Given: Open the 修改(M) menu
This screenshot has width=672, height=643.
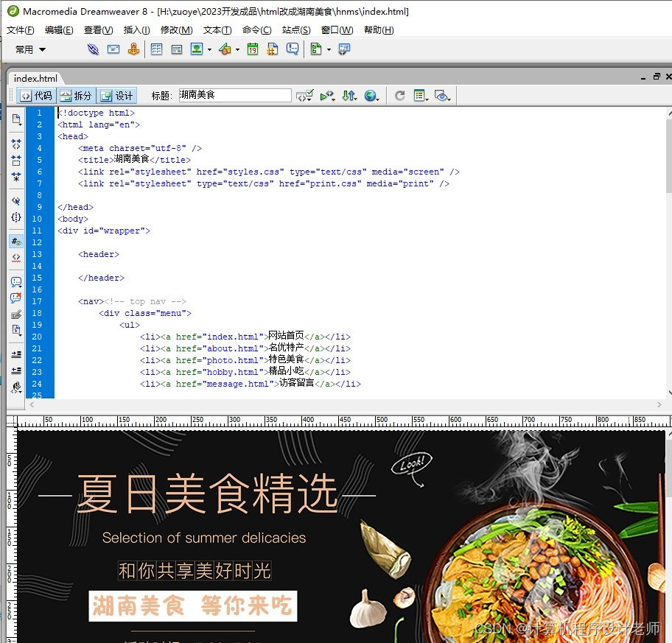Looking at the screenshot, I should click(177, 30).
